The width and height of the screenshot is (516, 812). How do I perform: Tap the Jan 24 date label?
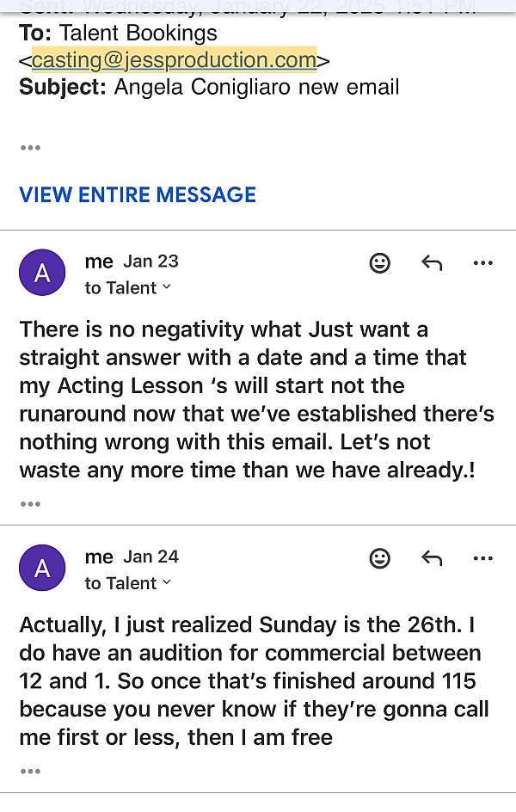151,557
